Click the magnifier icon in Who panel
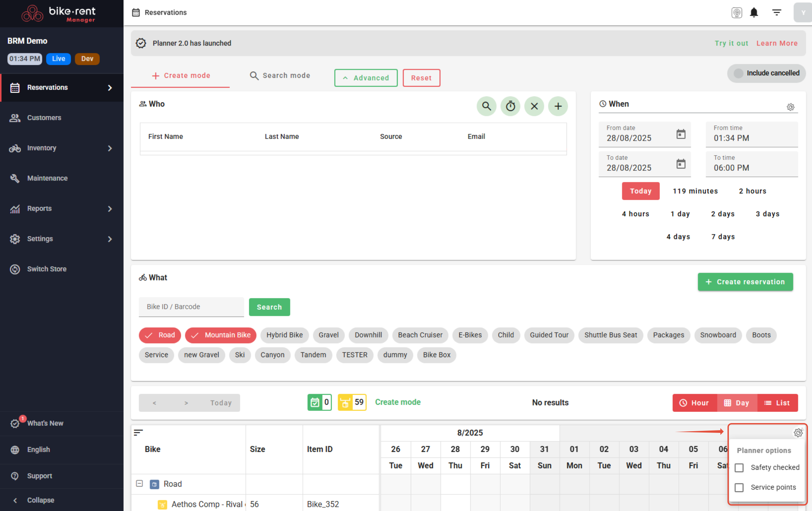 (486, 106)
